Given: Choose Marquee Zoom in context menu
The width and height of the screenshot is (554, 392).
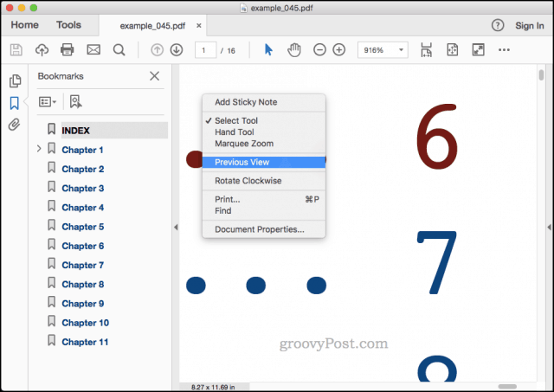Looking at the screenshot, I should pyautogui.click(x=264, y=144).
